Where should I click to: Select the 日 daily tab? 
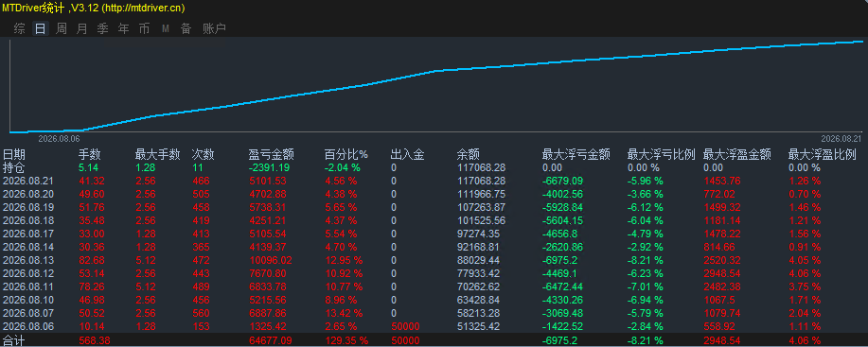(41, 28)
